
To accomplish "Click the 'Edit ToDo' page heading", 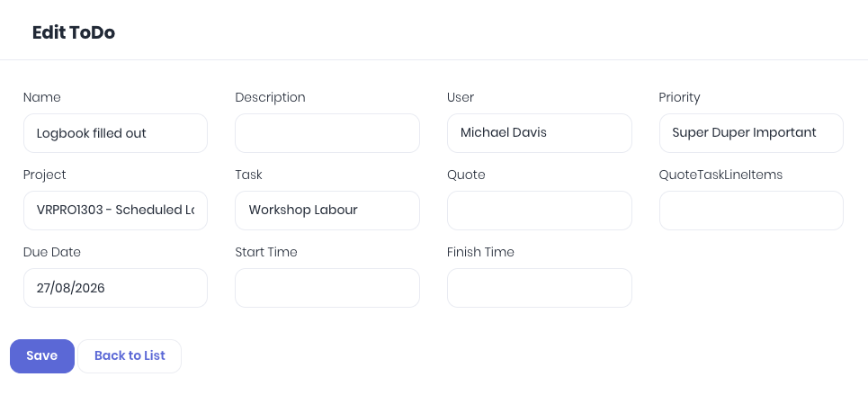I will pyautogui.click(x=74, y=32).
